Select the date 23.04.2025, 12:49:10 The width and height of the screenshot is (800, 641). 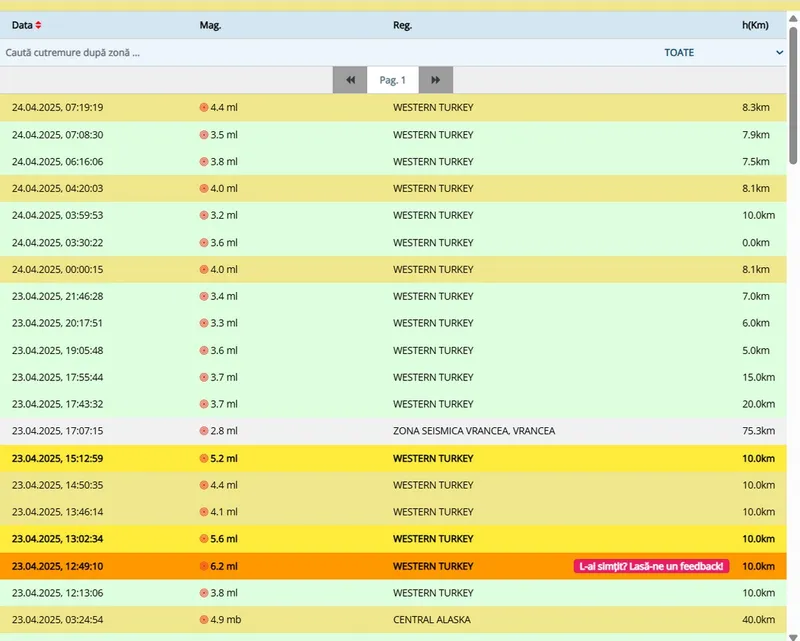[57, 566]
